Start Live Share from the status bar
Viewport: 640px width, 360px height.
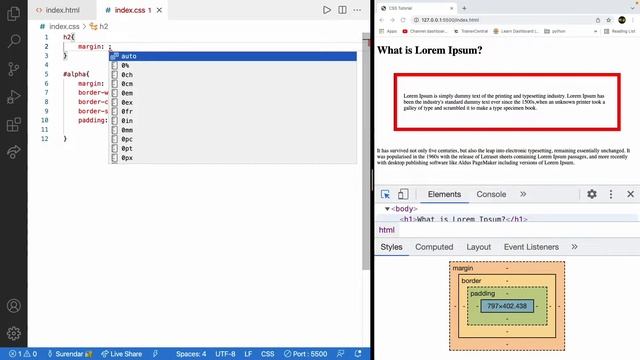pos(122,354)
